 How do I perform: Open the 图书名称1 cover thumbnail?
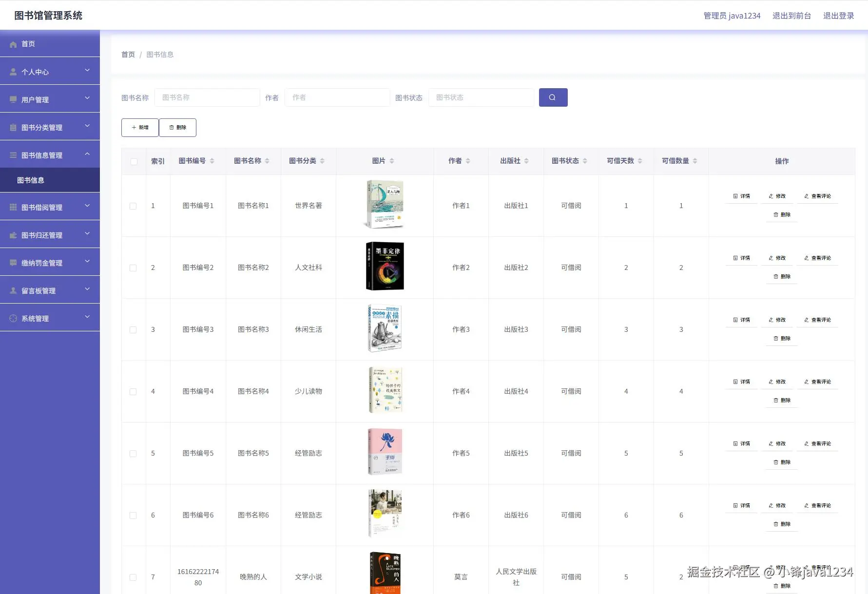pos(385,204)
